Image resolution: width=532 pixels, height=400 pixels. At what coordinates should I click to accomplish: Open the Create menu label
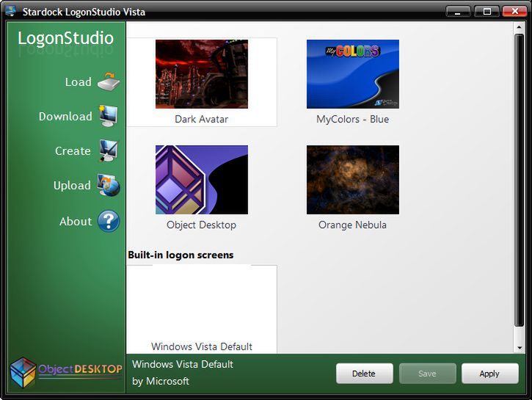click(x=73, y=151)
